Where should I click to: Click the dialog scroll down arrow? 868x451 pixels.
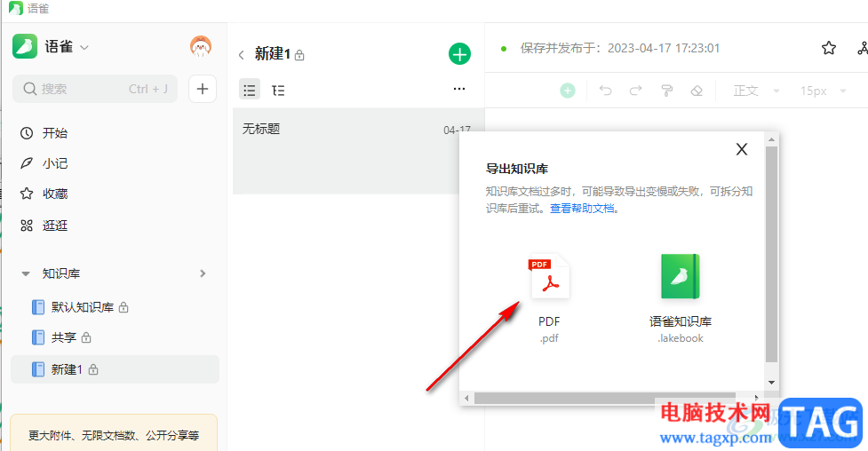[x=771, y=383]
